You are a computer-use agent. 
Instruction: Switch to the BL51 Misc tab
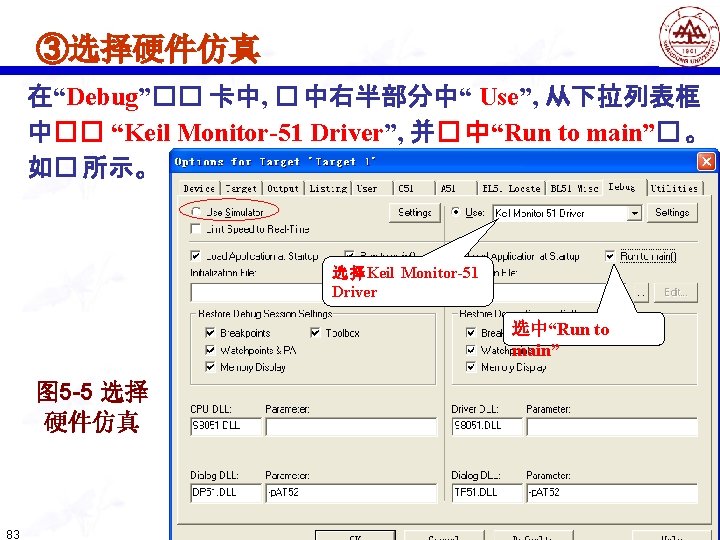[574, 188]
